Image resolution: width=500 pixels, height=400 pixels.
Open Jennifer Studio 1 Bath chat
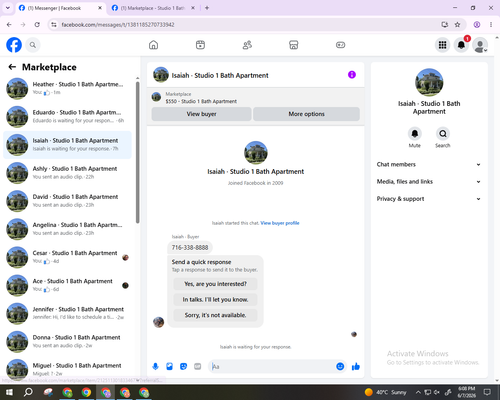coord(67,313)
